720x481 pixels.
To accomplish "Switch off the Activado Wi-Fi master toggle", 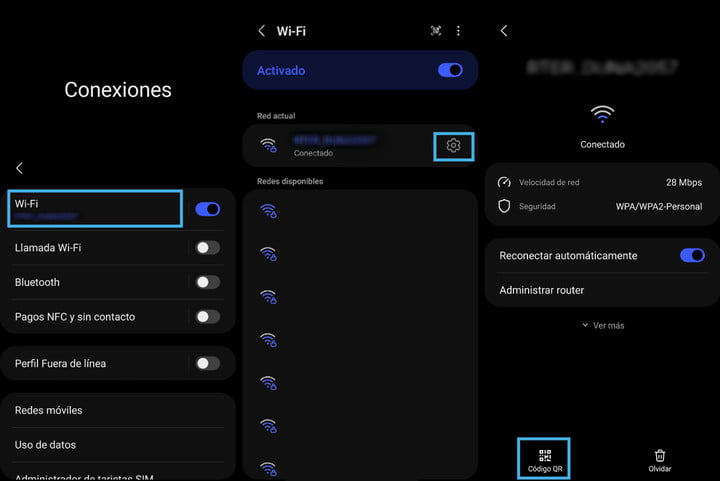I will pos(450,71).
